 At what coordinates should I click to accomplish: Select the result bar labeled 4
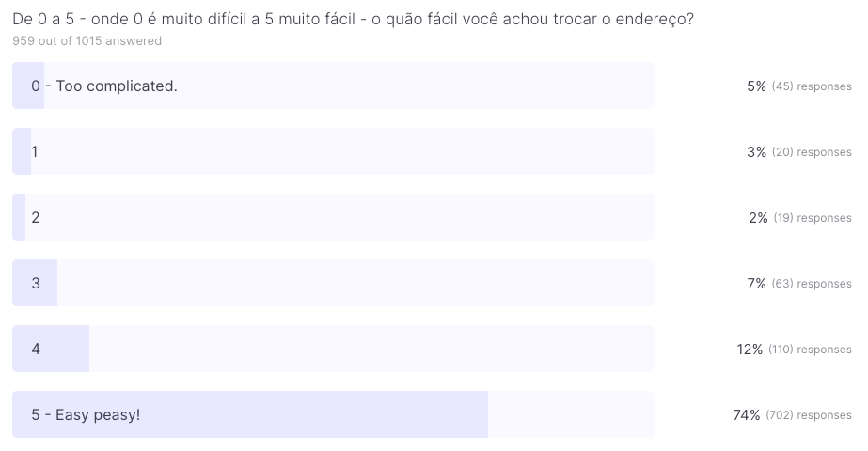[333, 349]
